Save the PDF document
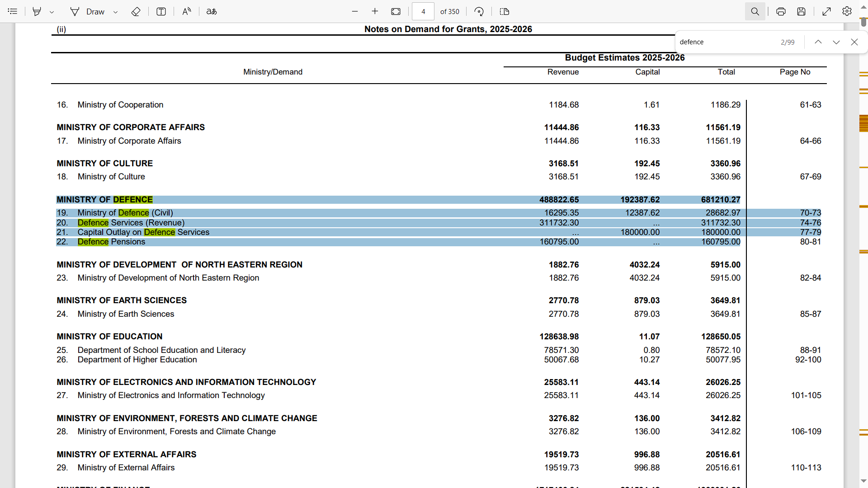 pos(801,11)
